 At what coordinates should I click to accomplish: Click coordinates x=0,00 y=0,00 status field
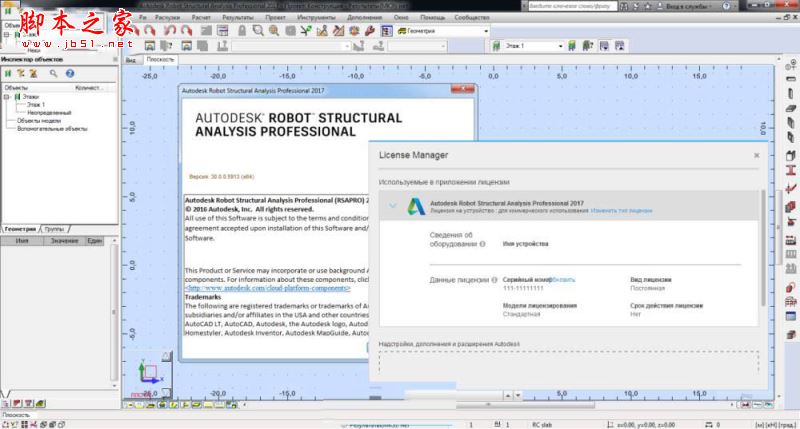coord(646,424)
